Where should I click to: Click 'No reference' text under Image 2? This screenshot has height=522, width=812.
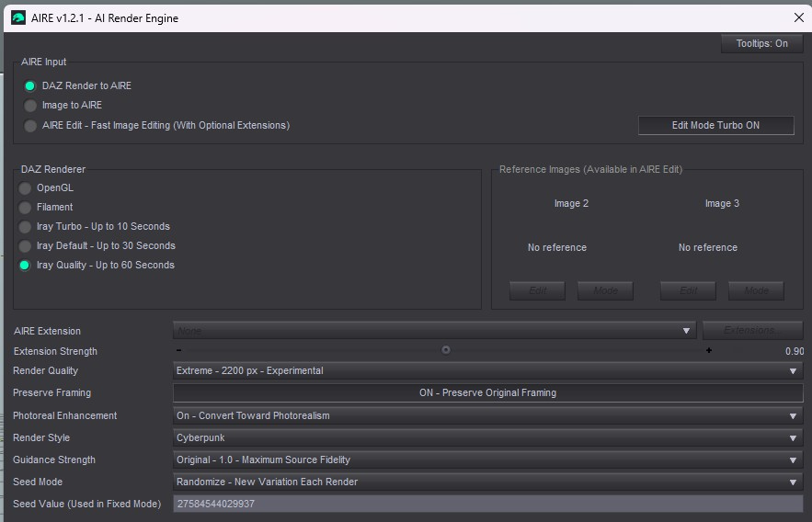coord(557,248)
